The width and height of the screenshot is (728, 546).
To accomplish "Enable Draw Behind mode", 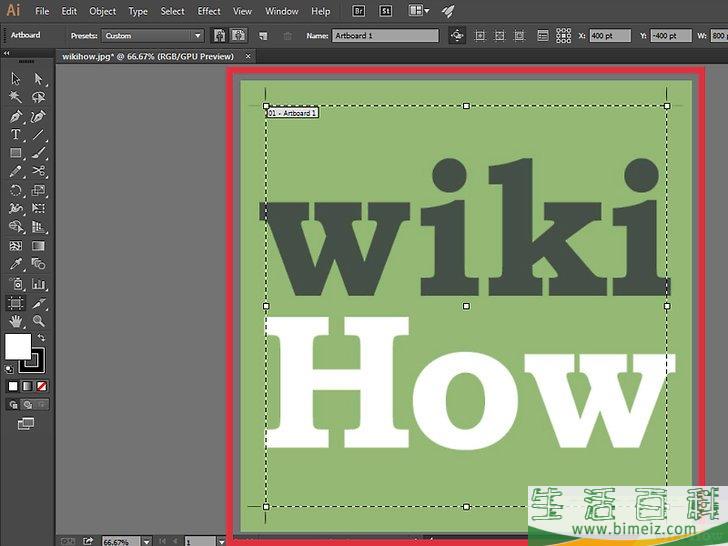I will [27, 404].
